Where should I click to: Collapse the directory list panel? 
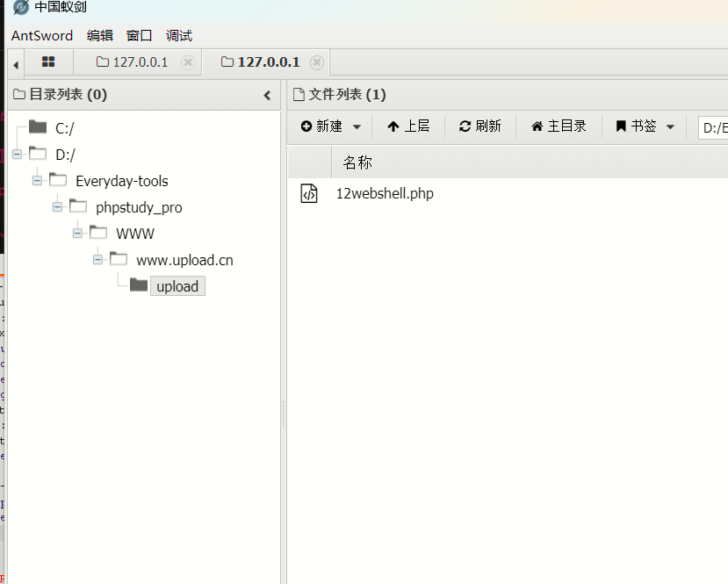coord(268,95)
